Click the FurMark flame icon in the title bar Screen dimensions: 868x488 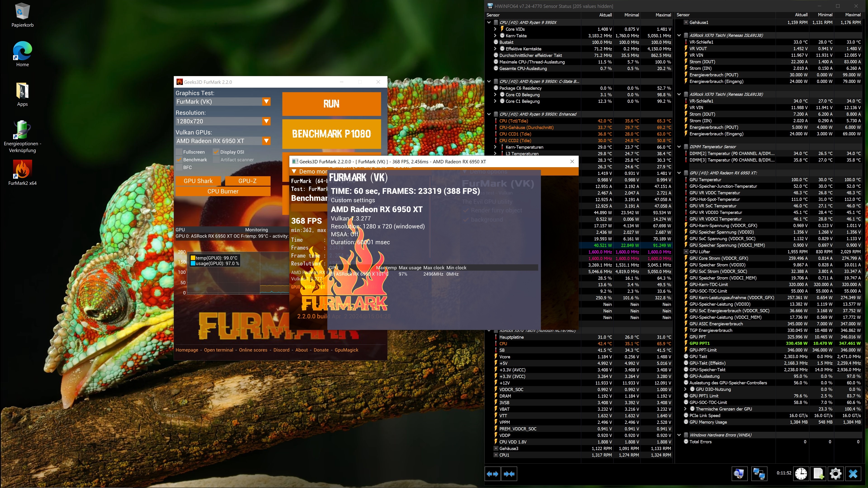tap(180, 82)
